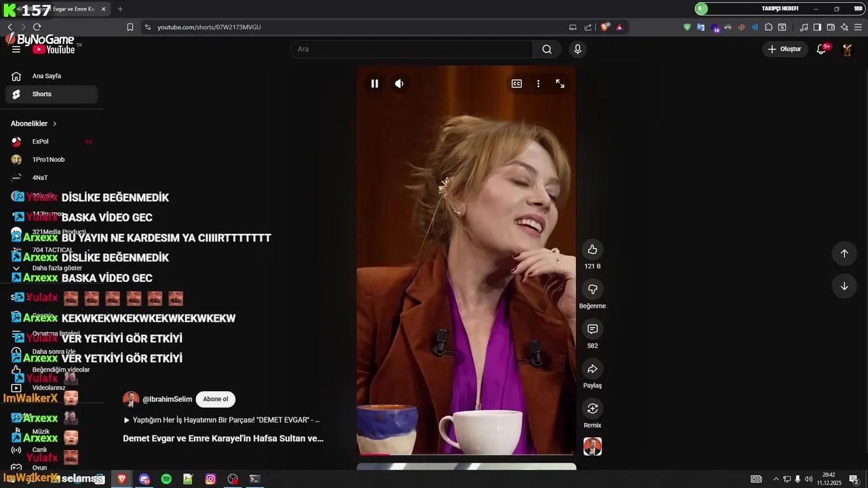
Task: Open the Windows notification center
Action: (x=854, y=479)
